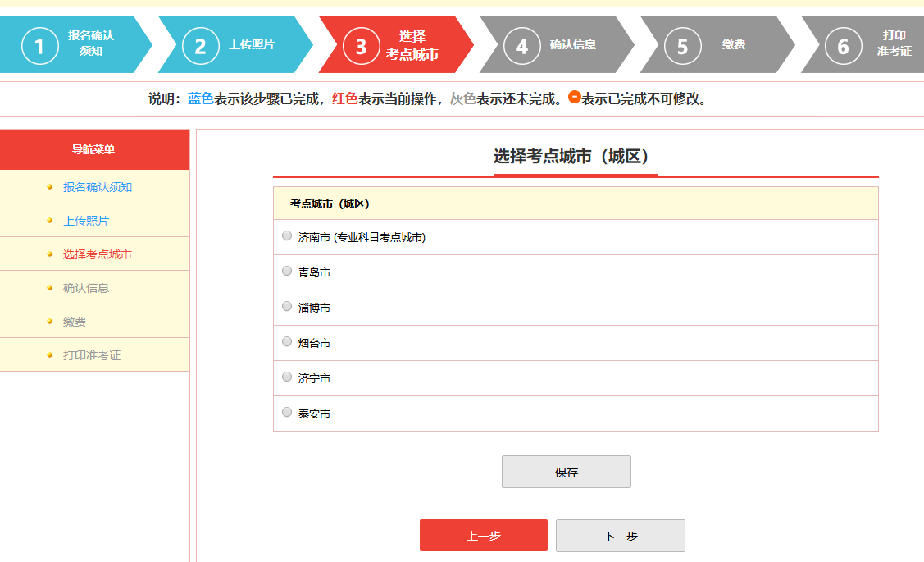Viewport: 924px width, 562px height.
Task: Select Jinan city radio button
Action: point(287,235)
